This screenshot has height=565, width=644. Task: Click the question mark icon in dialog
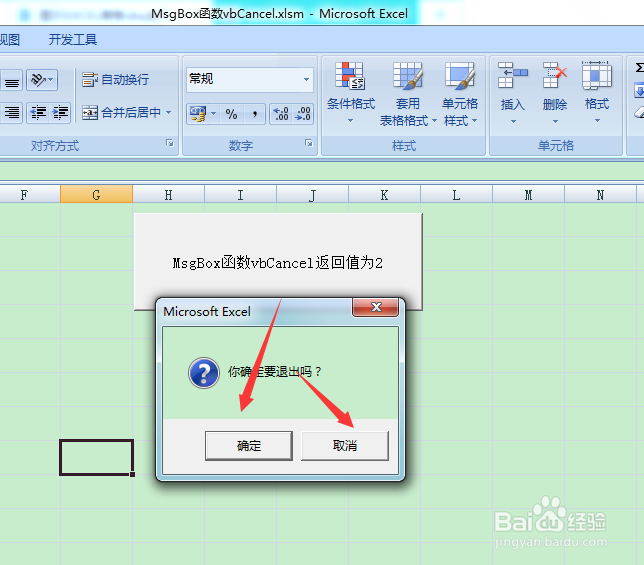(204, 373)
